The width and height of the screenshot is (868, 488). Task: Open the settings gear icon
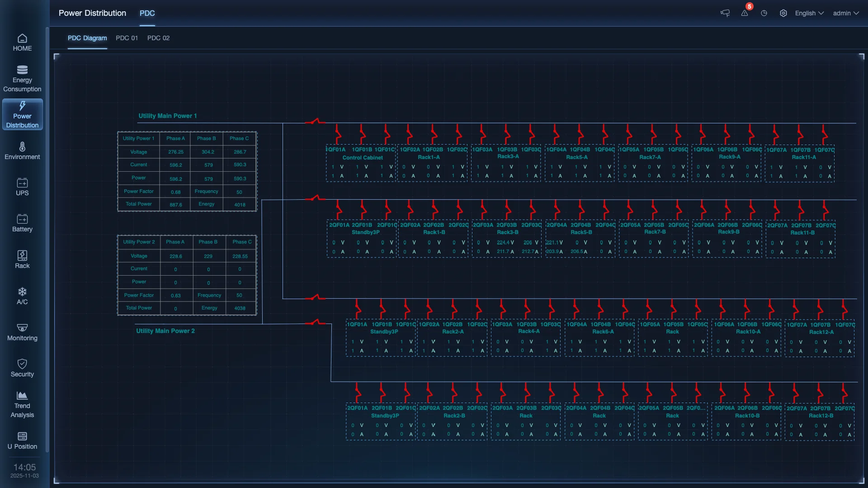[783, 13]
